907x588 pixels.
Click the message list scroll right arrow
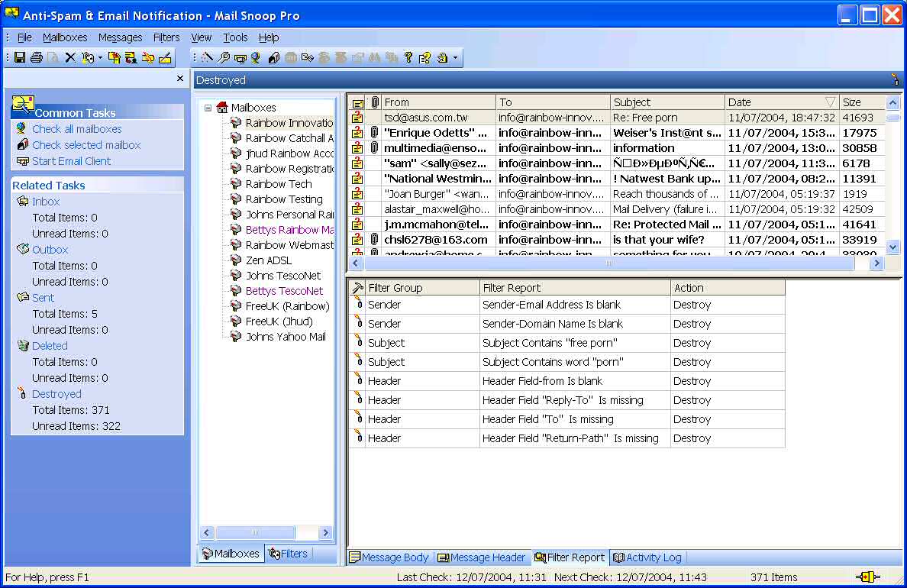pyautogui.click(x=877, y=263)
